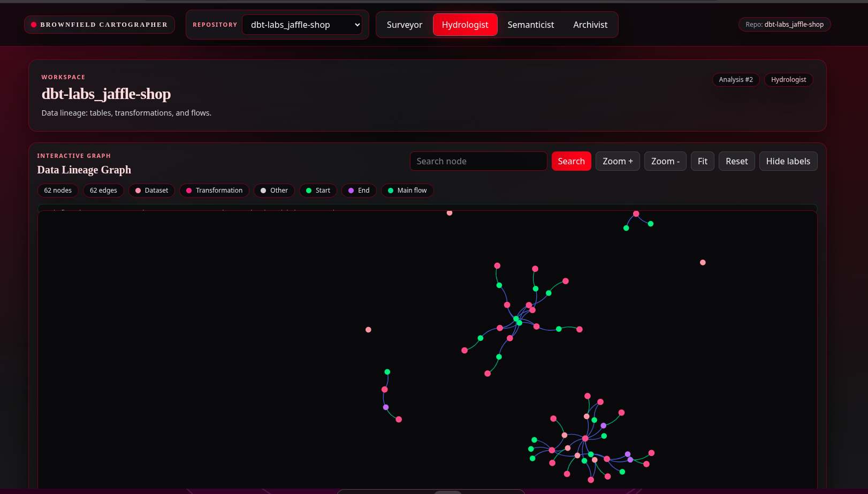Click the Hydrologist badge in the workspace card
868x494 pixels.
click(x=788, y=80)
